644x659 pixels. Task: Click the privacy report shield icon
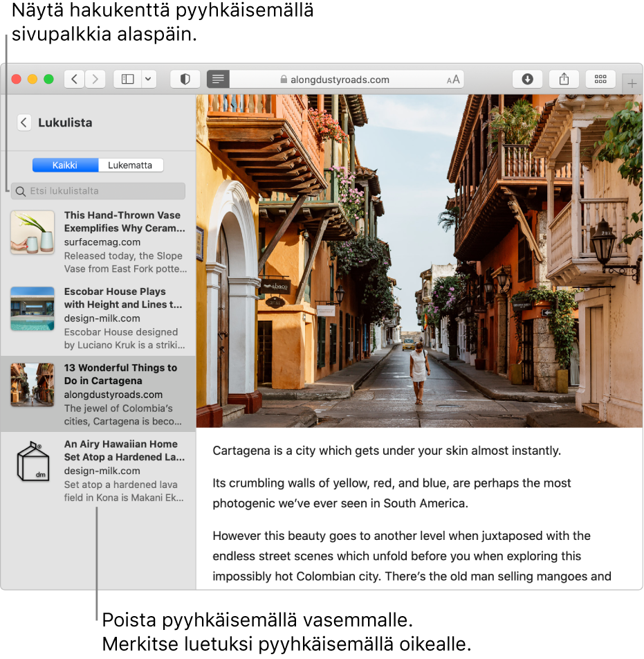click(185, 79)
